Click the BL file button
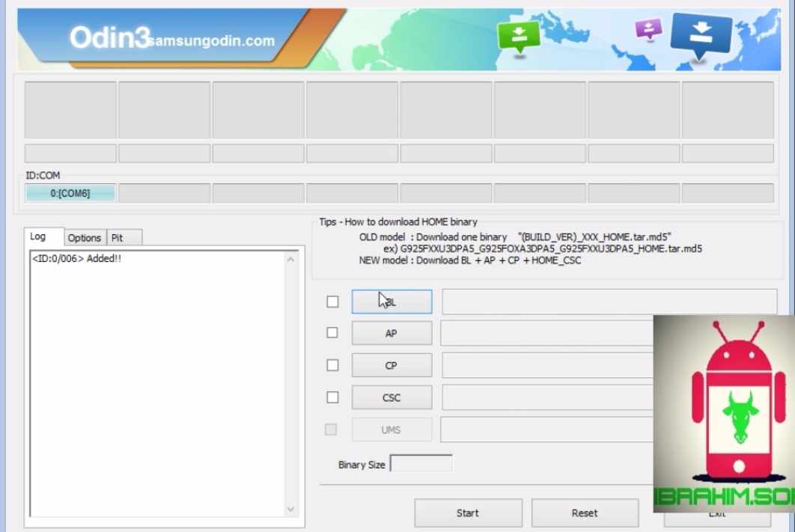This screenshot has width=795, height=532. [x=392, y=302]
